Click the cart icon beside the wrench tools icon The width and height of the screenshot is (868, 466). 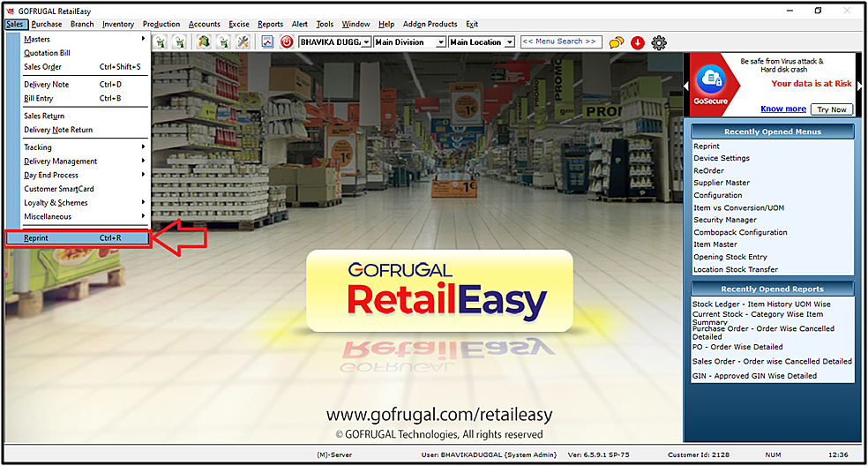tap(224, 42)
